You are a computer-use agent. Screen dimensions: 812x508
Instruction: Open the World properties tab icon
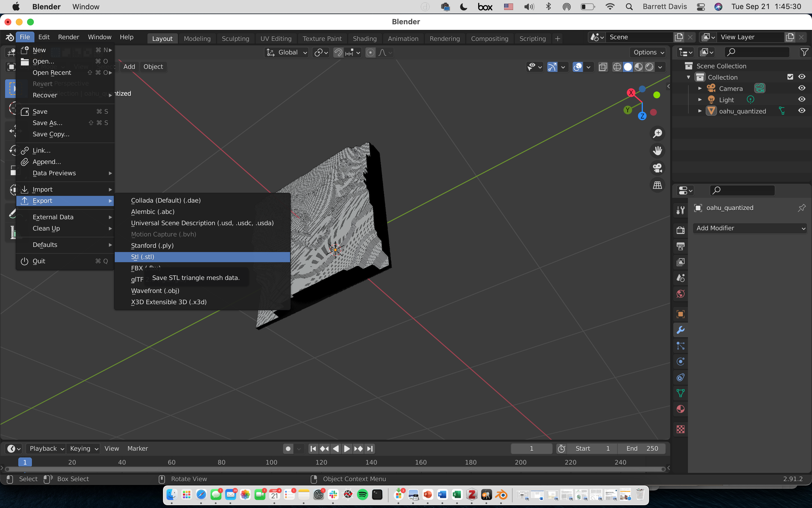pyautogui.click(x=680, y=294)
